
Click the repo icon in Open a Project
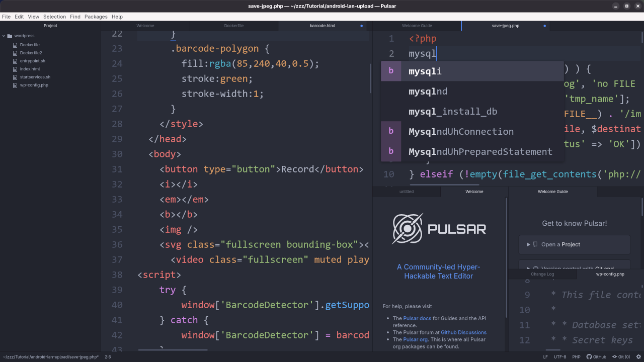tap(535, 245)
